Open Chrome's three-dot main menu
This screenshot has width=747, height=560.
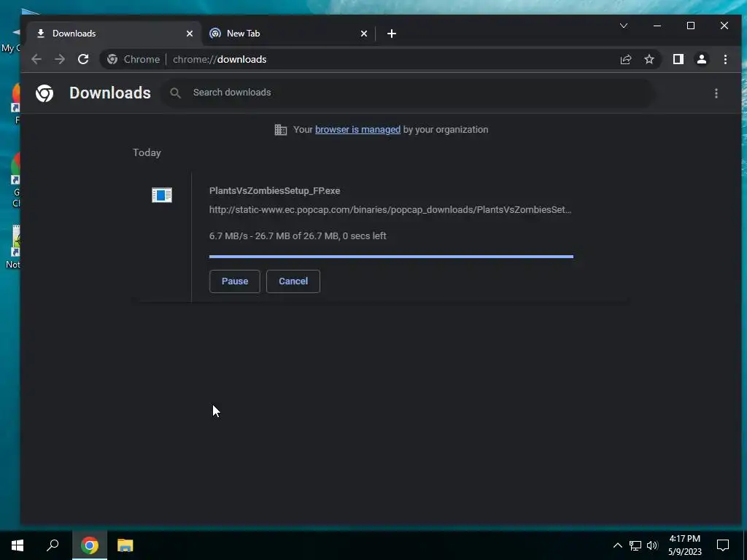click(725, 59)
